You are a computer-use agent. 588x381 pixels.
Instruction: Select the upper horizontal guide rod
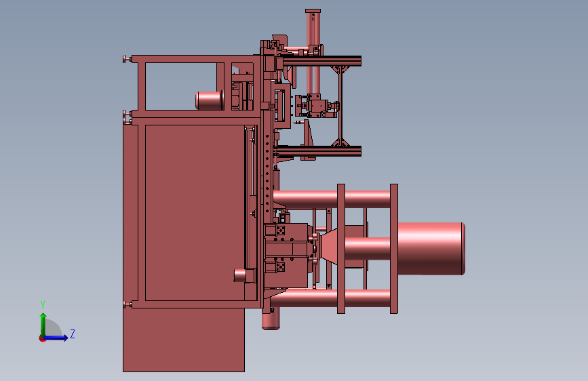coord(332,199)
